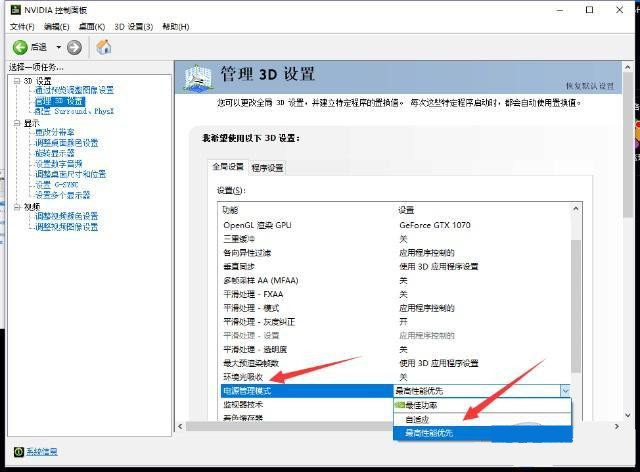The image size is (640, 472).
Task: Click the 恢复默认设置 link in the header
Action: coord(590,86)
